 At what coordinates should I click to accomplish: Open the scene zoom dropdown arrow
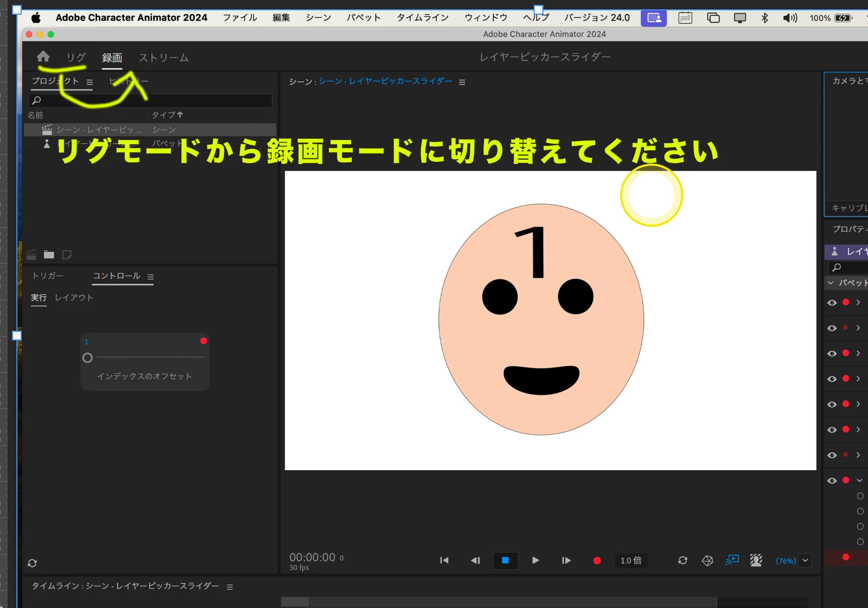tap(805, 560)
